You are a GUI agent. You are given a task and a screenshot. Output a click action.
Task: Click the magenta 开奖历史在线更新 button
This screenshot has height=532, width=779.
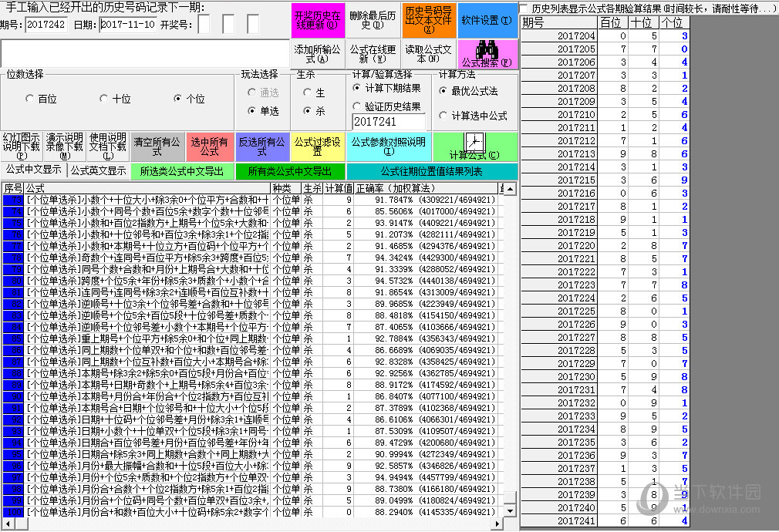tap(317, 20)
